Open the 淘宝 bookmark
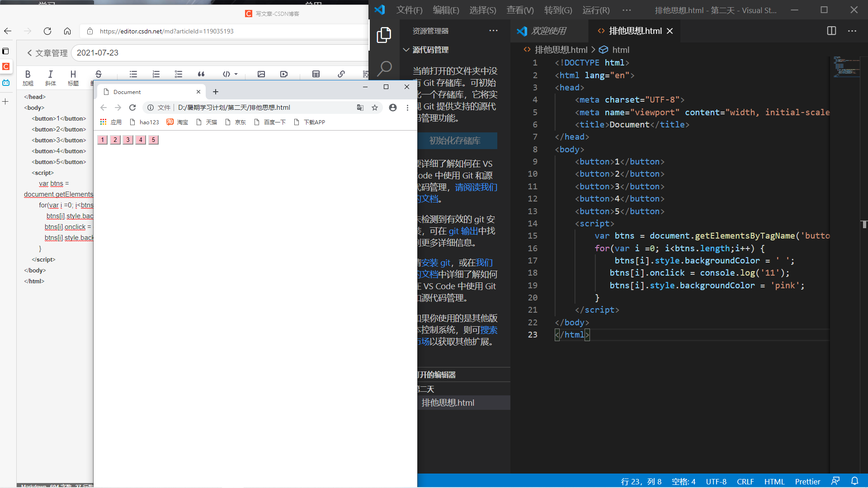This screenshot has height=488, width=868. click(177, 122)
